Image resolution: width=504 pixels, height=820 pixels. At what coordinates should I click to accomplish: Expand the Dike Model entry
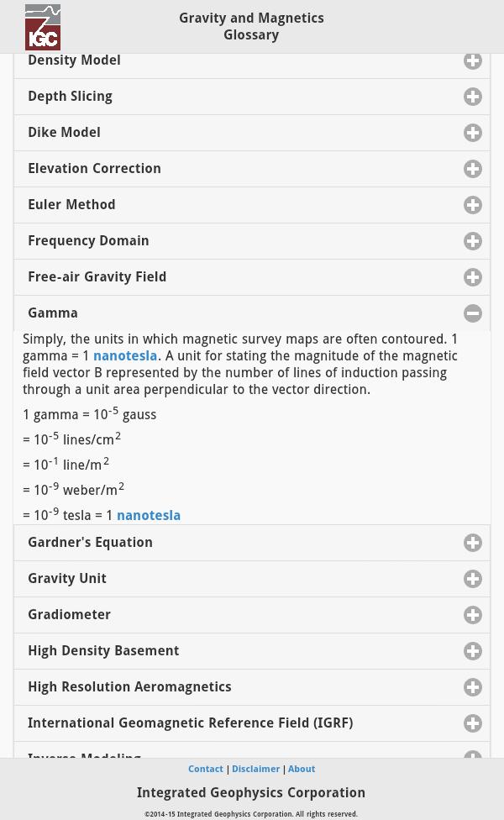473,133
